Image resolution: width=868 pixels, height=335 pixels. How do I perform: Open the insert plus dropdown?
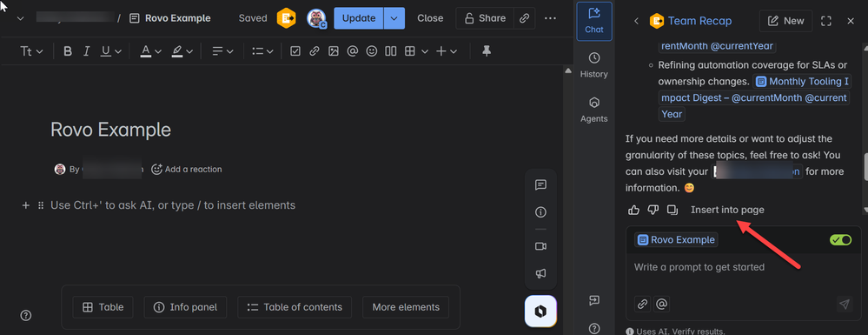[447, 51]
